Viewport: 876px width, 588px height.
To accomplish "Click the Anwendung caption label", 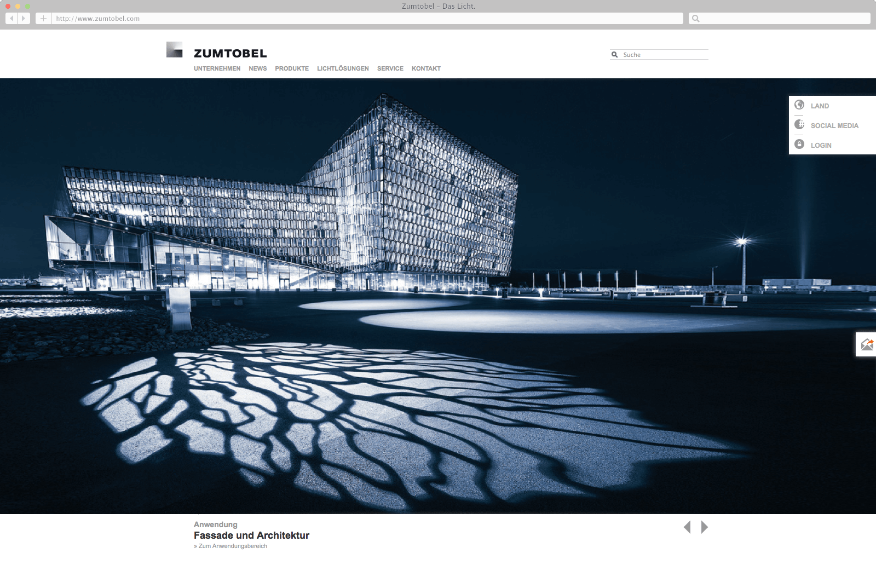I will point(215,524).
